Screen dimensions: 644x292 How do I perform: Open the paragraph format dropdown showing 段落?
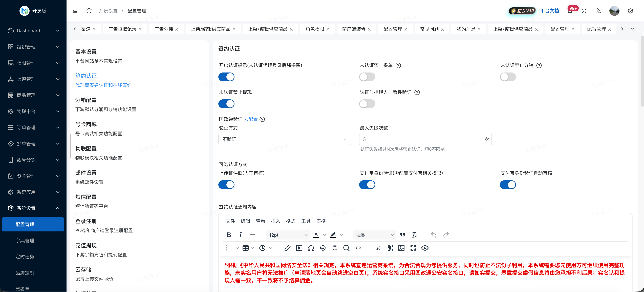(x=374, y=235)
